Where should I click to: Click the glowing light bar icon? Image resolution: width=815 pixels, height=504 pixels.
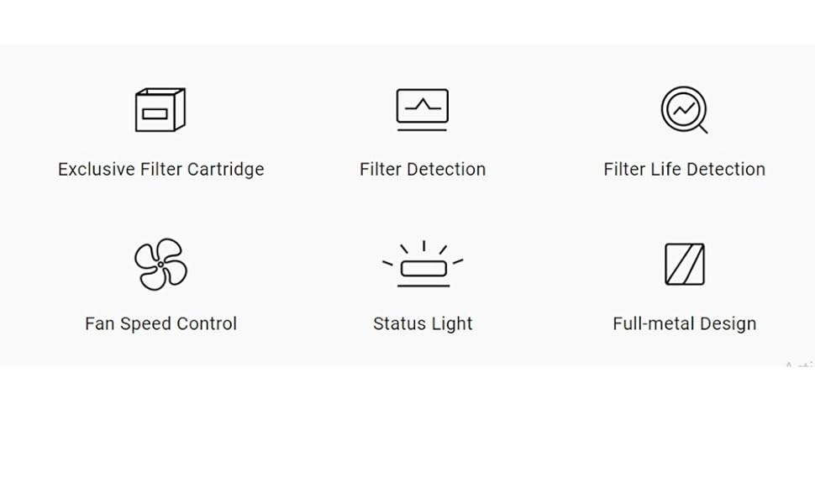tap(423, 265)
